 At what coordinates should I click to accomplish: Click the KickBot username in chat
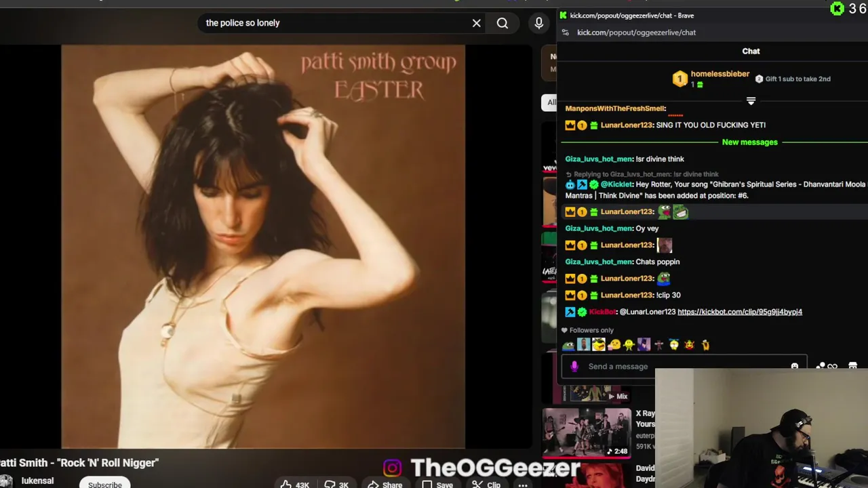point(601,312)
